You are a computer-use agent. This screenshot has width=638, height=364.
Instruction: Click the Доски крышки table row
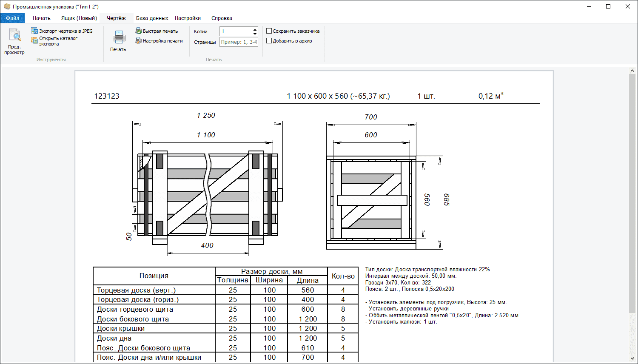(225, 328)
